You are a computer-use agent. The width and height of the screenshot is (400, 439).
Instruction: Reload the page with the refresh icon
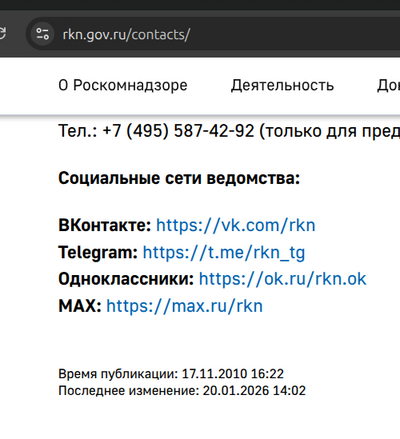[x=2, y=34]
